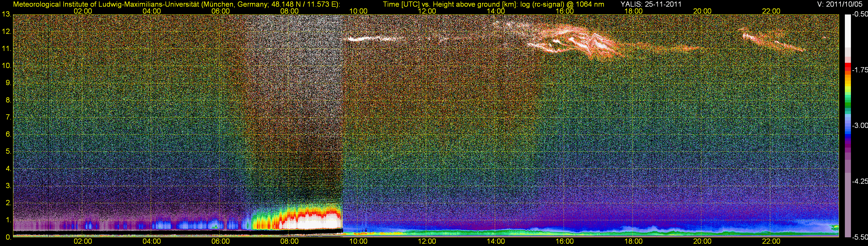
Task: Click the 16:00 label on the bottom time axis
Action: pos(564,241)
